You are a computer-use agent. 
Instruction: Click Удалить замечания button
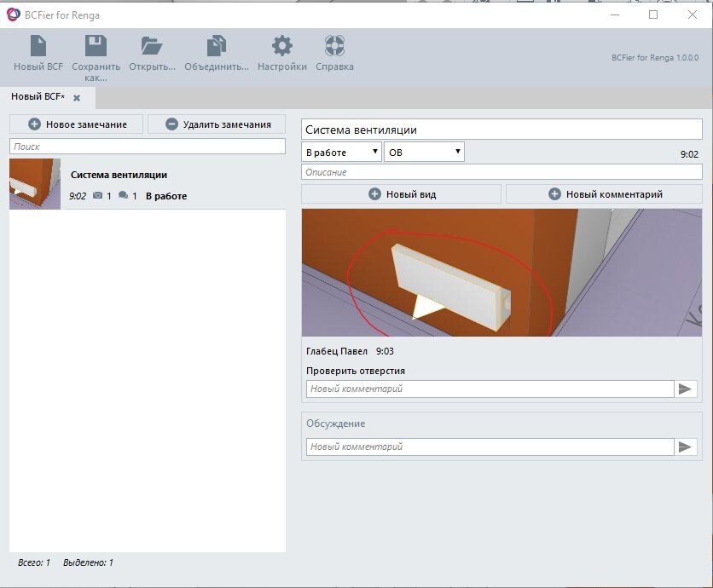point(217,124)
